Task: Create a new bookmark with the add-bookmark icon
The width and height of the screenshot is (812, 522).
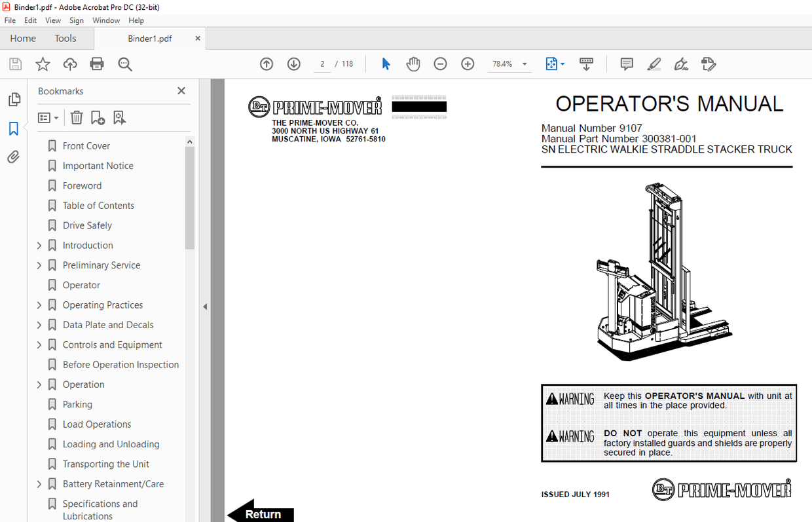Action: (98, 117)
